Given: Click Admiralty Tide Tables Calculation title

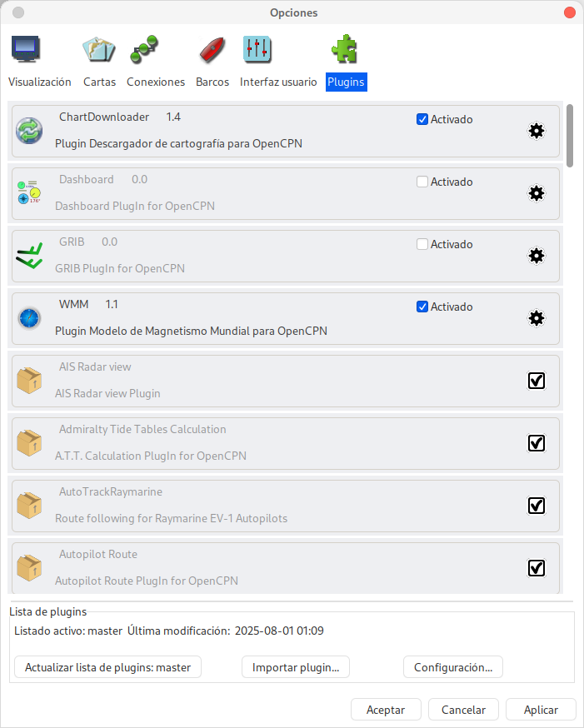Looking at the screenshot, I should point(142,429).
